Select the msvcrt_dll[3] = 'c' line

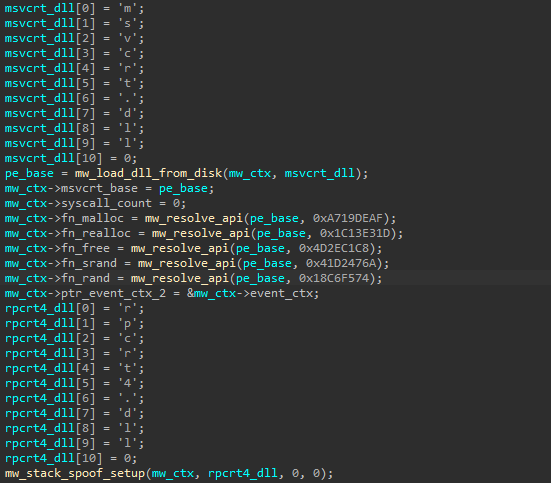point(74,53)
